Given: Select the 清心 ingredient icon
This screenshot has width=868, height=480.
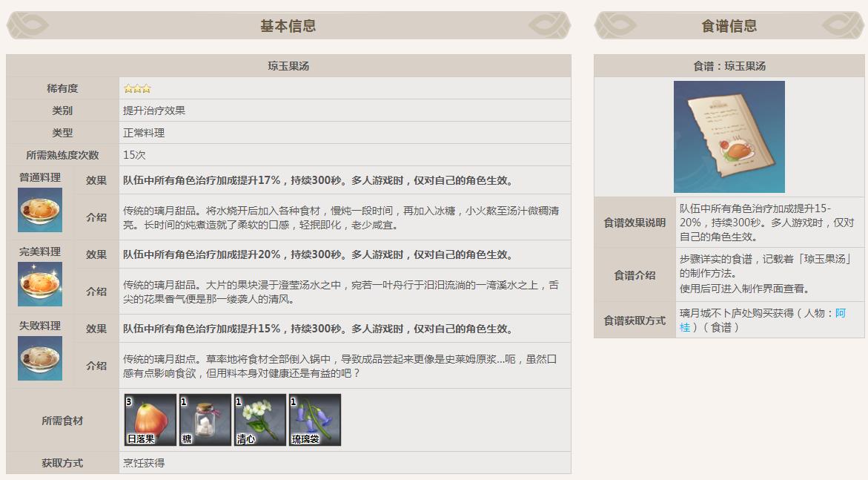Looking at the screenshot, I should (x=259, y=420).
